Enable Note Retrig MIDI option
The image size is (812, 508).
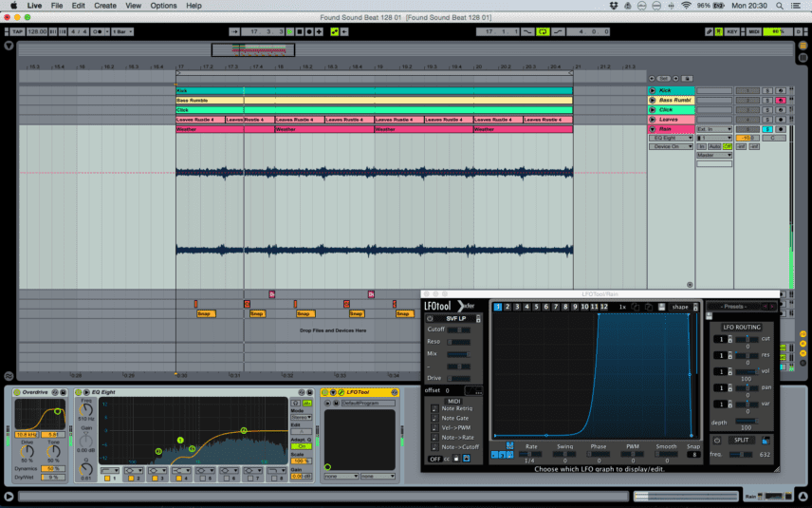click(434, 409)
